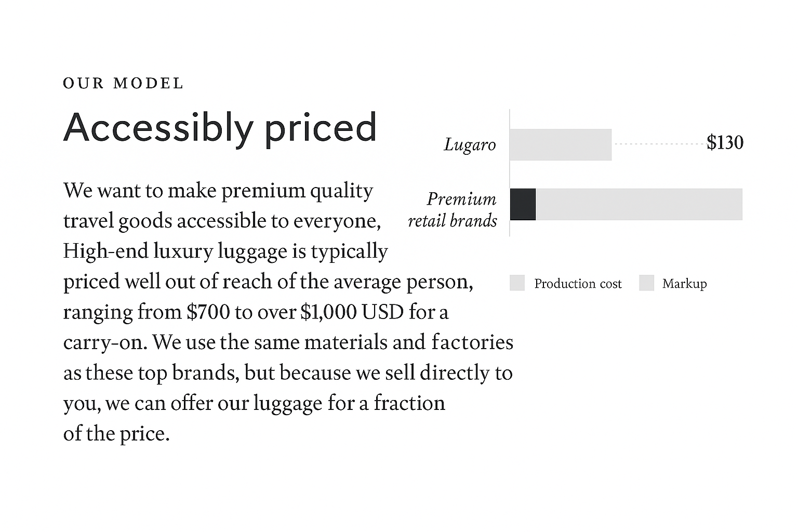Click the $130 price label

[x=725, y=142]
